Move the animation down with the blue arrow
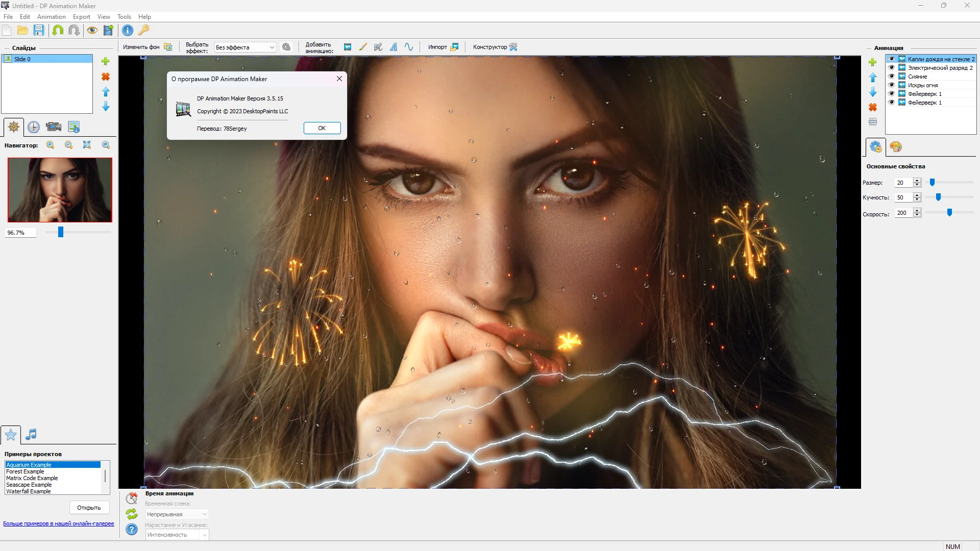 tap(873, 92)
